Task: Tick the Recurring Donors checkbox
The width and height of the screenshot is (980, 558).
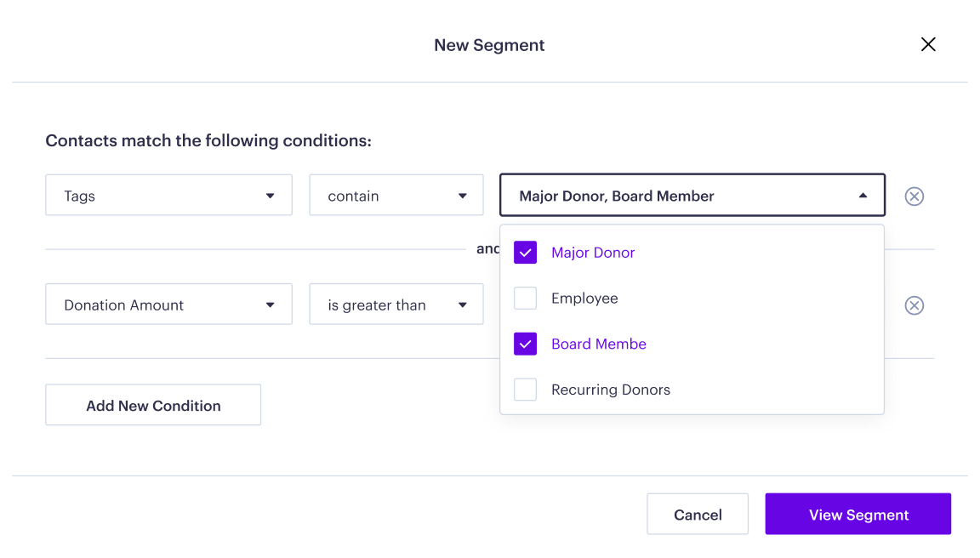Action: click(526, 390)
